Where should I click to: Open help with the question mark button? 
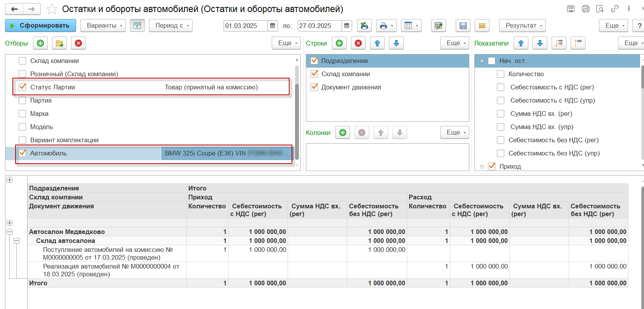(x=639, y=26)
